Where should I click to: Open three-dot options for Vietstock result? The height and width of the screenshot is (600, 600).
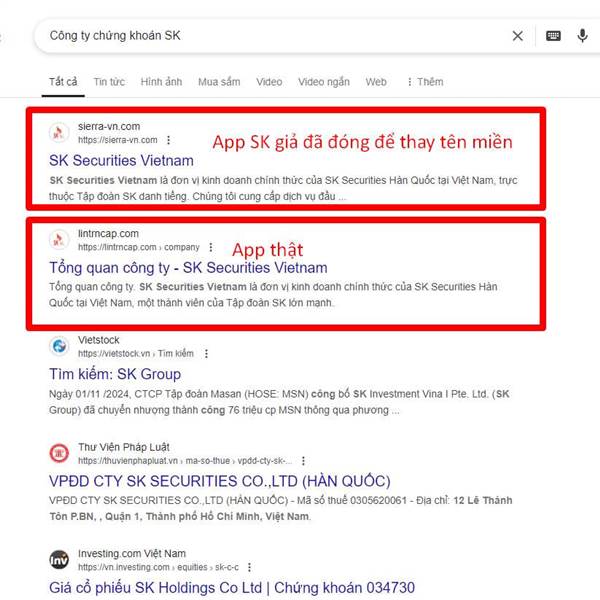click(206, 354)
